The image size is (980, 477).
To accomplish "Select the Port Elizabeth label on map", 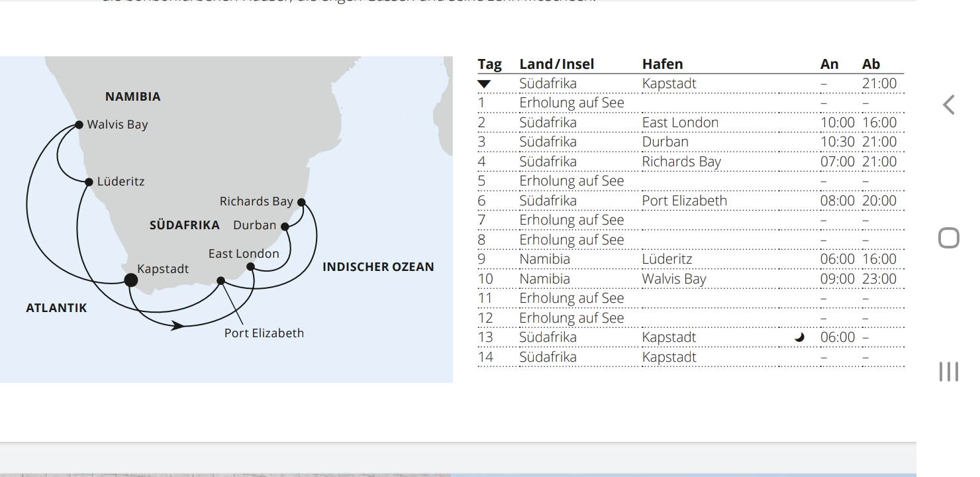I will click(x=264, y=333).
